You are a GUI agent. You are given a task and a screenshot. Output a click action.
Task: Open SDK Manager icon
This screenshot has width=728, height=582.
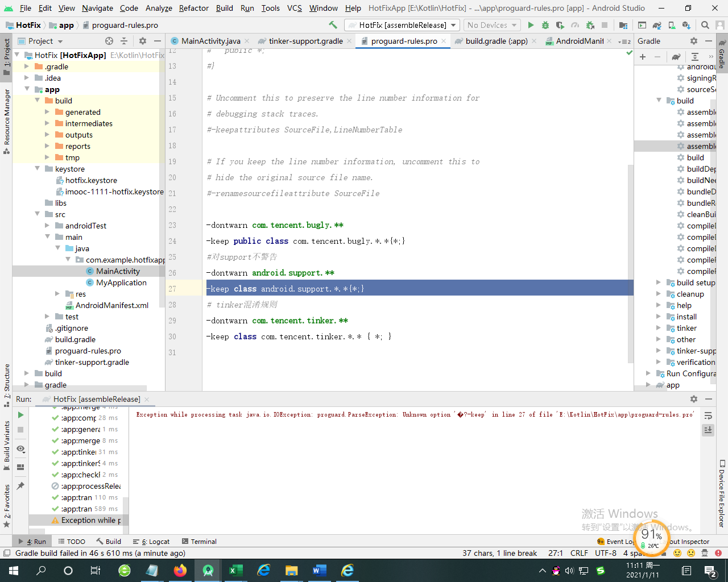click(686, 25)
